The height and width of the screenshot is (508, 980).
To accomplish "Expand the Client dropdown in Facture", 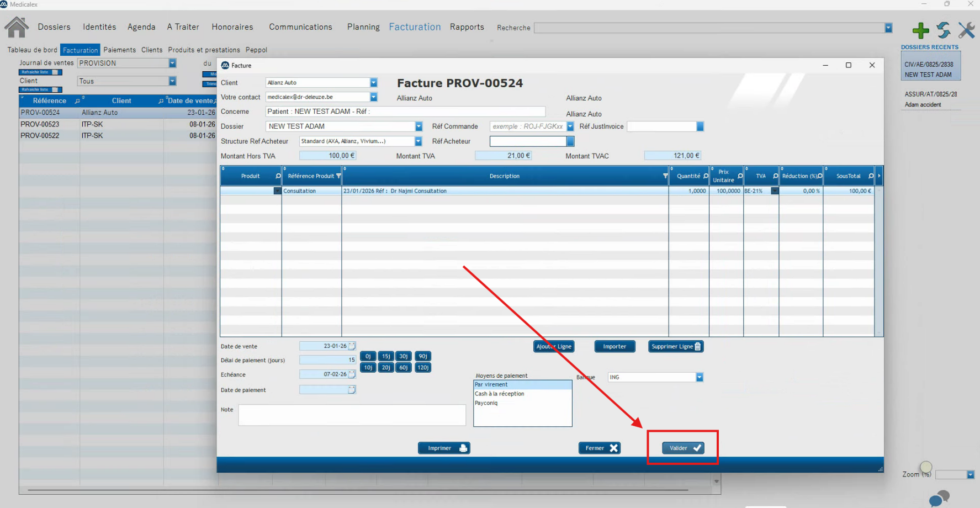I will pos(374,83).
